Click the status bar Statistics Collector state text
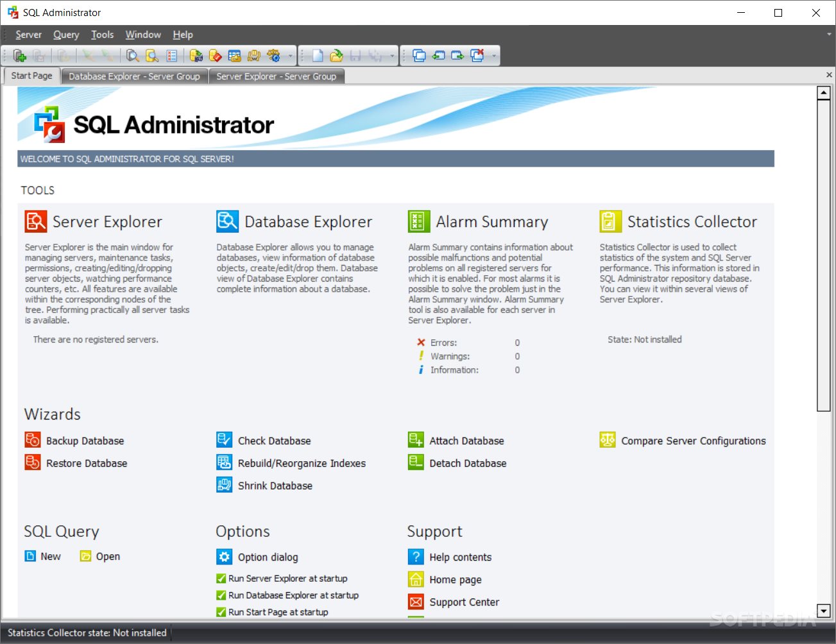Viewport: 836px width, 644px height. pyautogui.click(x=87, y=632)
